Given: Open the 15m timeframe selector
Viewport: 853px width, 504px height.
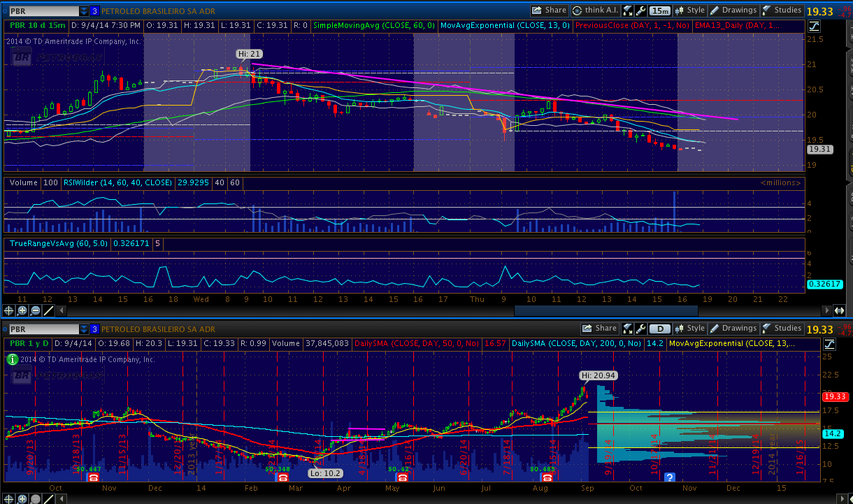Looking at the screenshot, I should [x=660, y=10].
